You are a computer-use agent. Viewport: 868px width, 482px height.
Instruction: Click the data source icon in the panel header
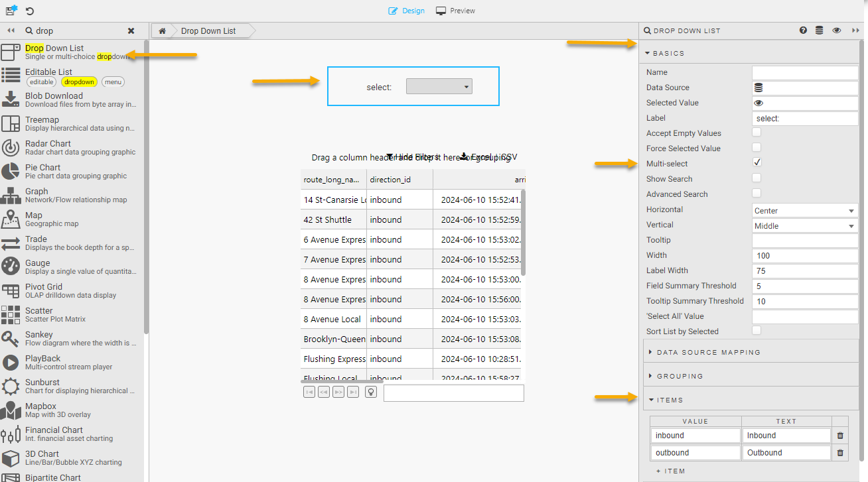click(x=820, y=30)
